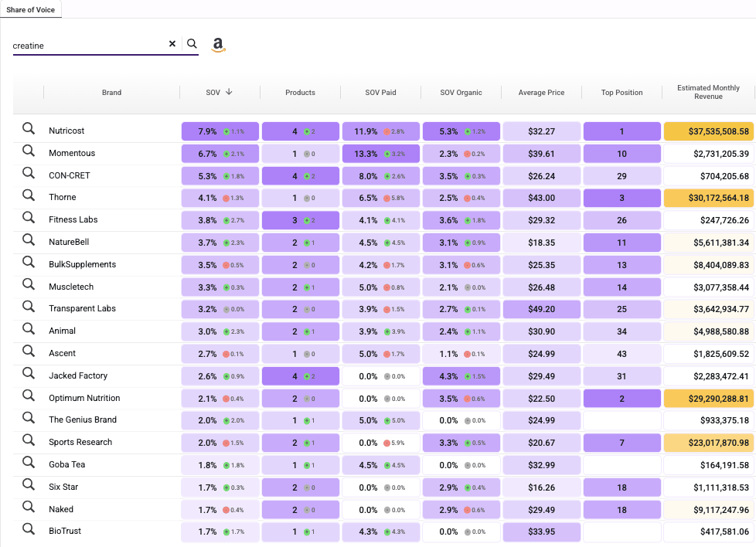Click the magnifier icon for Nutricost
The image size is (756, 547).
(x=29, y=129)
